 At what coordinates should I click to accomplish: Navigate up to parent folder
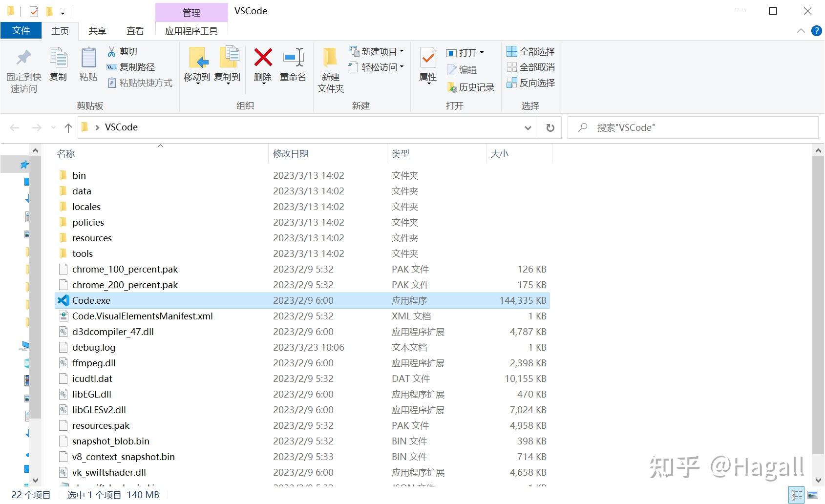pyautogui.click(x=67, y=127)
